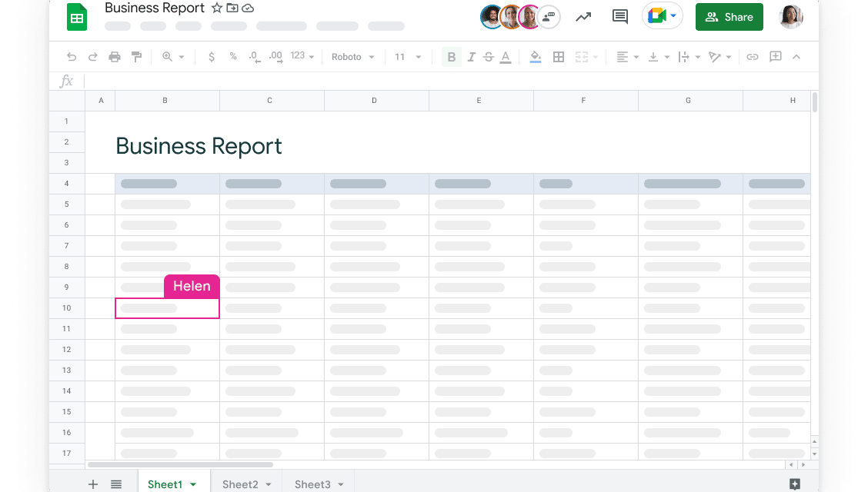Switch to the Sheet3 tab
Image resolution: width=868 pixels, height=492 pixels.
click(319, 484)
